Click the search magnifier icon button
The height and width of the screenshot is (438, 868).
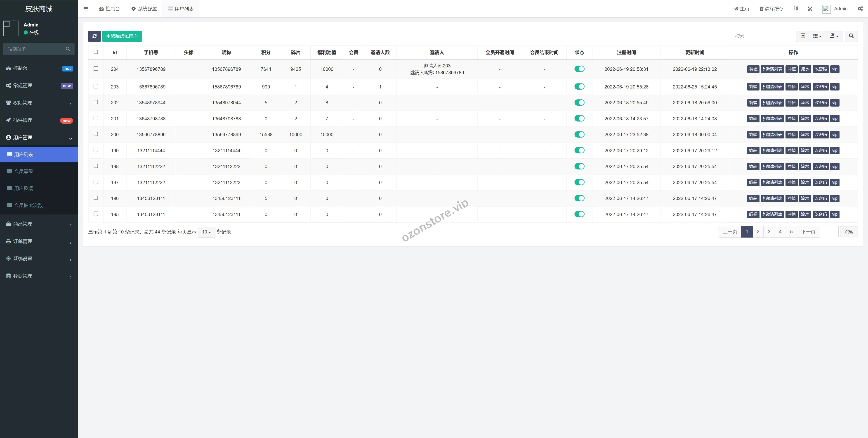coord(851,36)
